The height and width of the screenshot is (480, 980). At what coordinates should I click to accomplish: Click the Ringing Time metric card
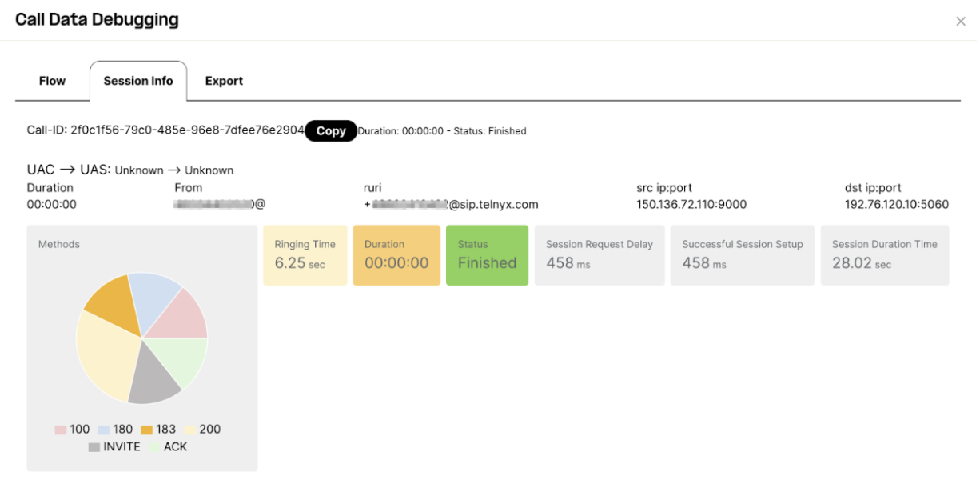point(305,254)
